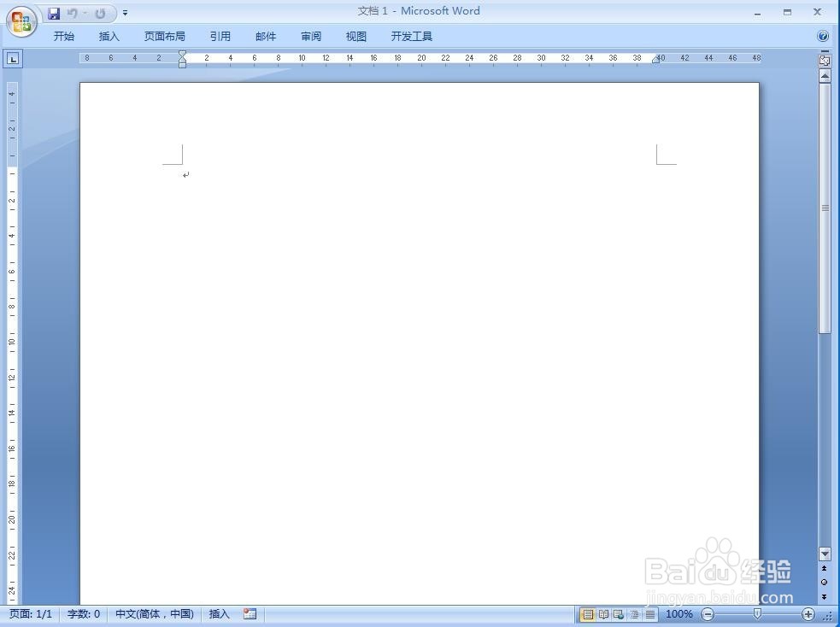The height and width of the screenshot is (627, 840).
Task: Switch to Outline view icon
Action: coord(634,614)
